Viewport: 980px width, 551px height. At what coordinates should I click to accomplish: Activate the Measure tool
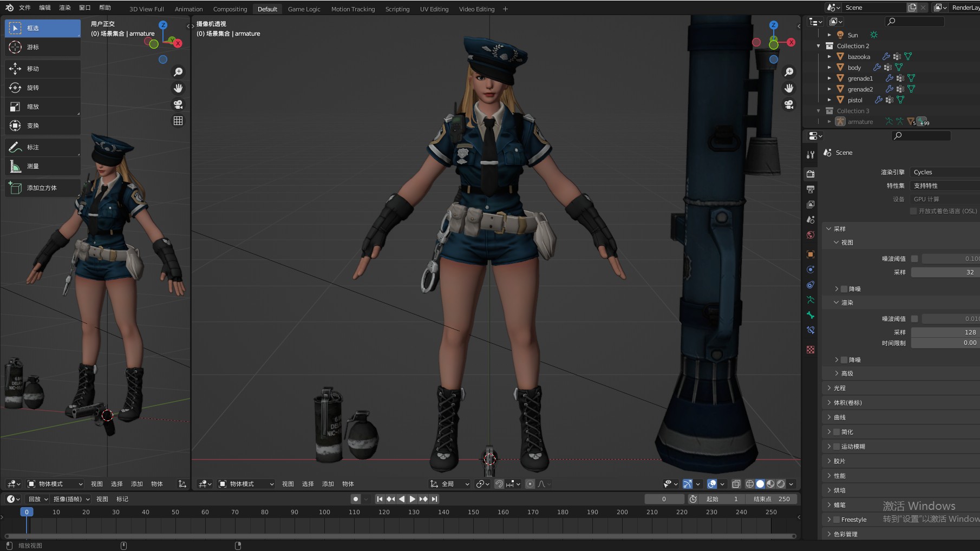[42, 166]
